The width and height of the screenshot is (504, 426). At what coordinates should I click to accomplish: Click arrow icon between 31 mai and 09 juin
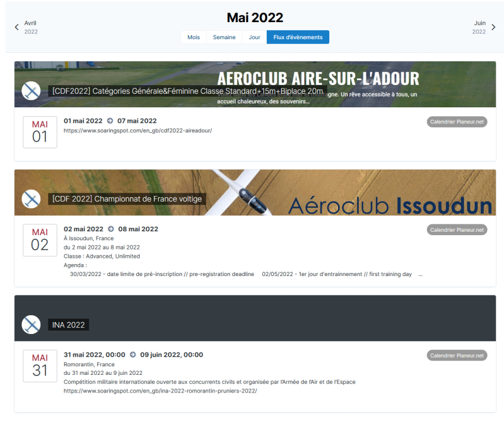coord(133,354)
